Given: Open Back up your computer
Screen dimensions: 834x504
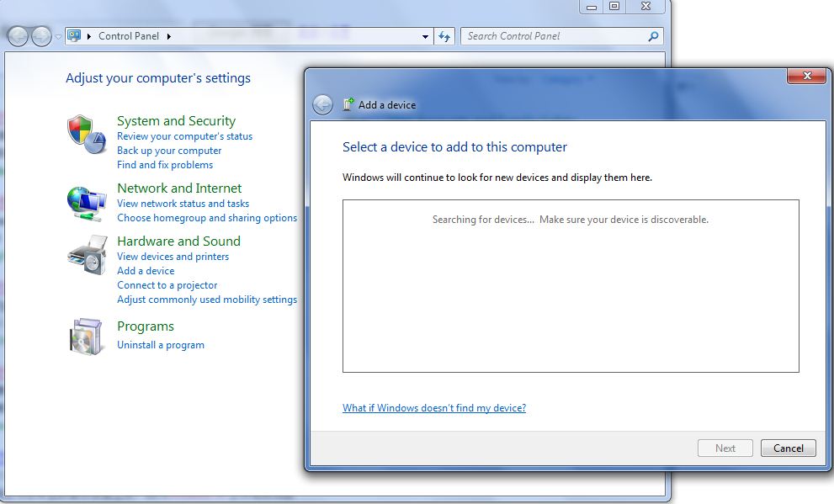Looking at the screenshot, I should [x=169, y=151].
